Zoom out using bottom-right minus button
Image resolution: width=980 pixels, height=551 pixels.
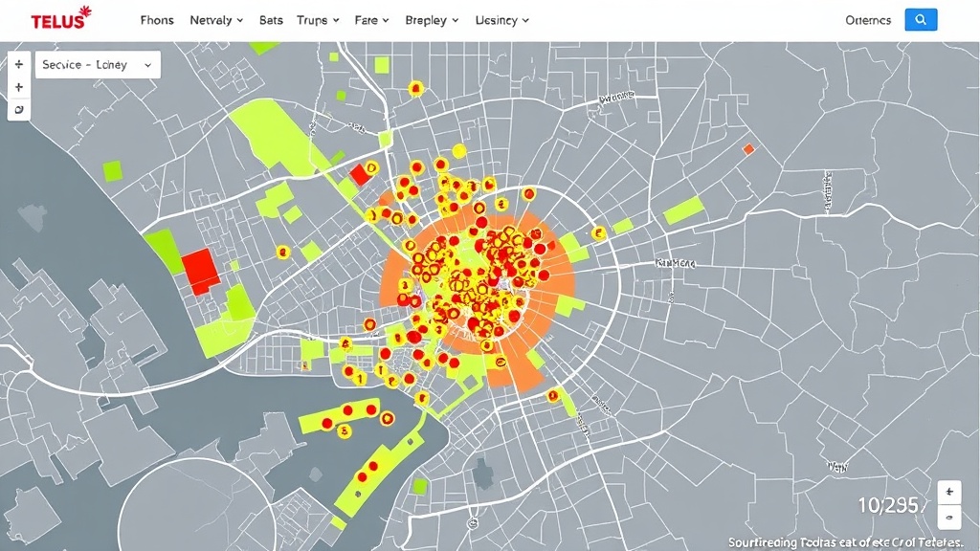point(948,516)
